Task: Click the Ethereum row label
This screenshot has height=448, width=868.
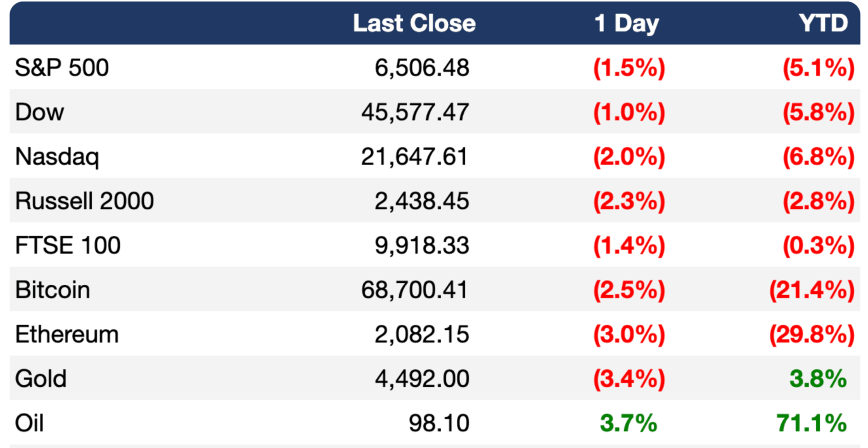Action: 67,334
